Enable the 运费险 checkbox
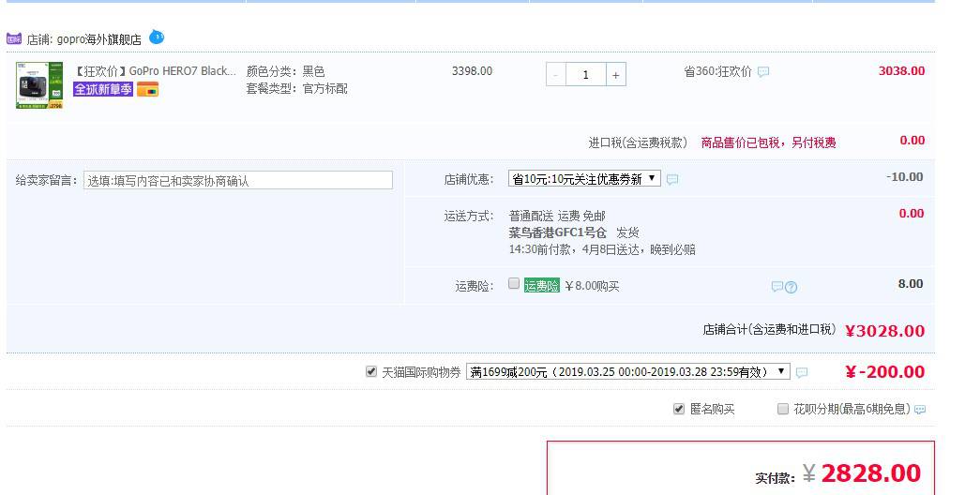 point(514,284)
